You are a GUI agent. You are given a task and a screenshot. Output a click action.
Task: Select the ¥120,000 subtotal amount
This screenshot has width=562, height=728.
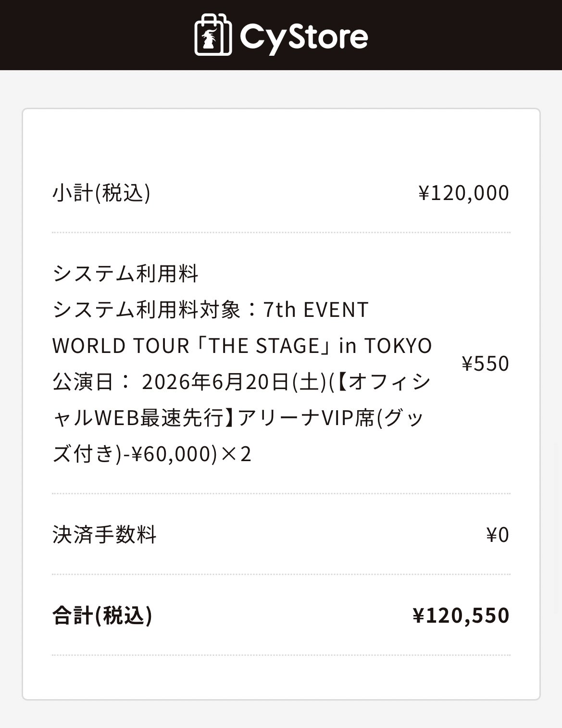pos(463,193)
